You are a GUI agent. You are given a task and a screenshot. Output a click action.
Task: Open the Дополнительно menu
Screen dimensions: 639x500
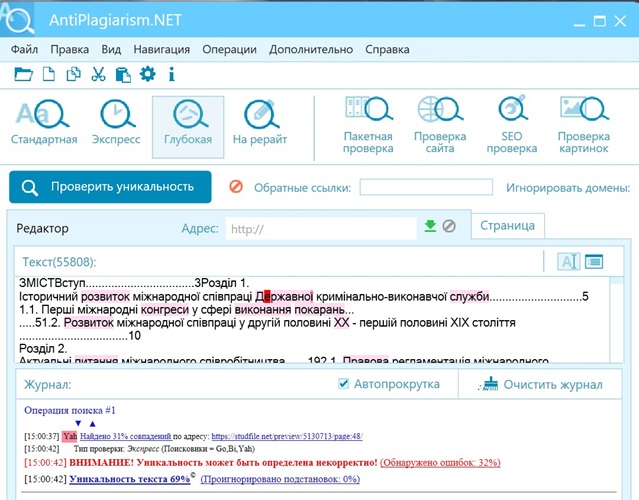(311, 49)
